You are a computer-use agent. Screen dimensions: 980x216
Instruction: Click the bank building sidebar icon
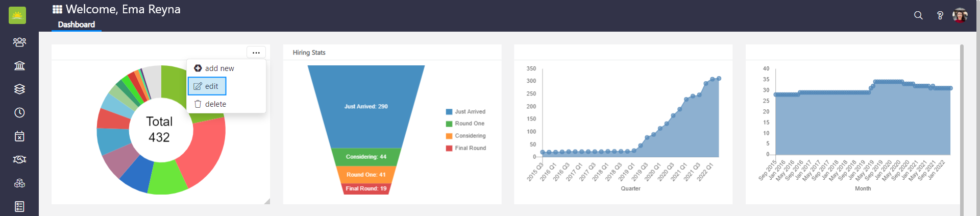coord(19,65)
